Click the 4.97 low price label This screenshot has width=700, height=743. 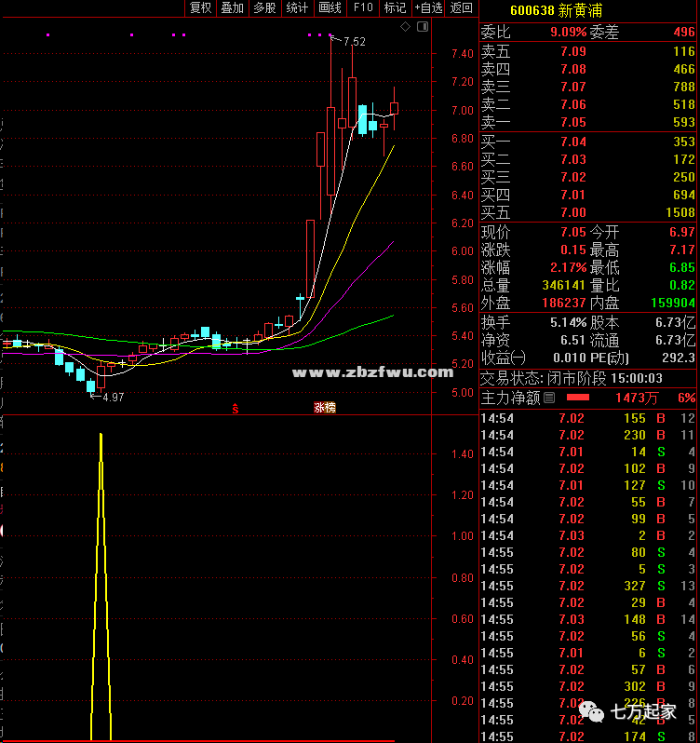tap(112, 398)
